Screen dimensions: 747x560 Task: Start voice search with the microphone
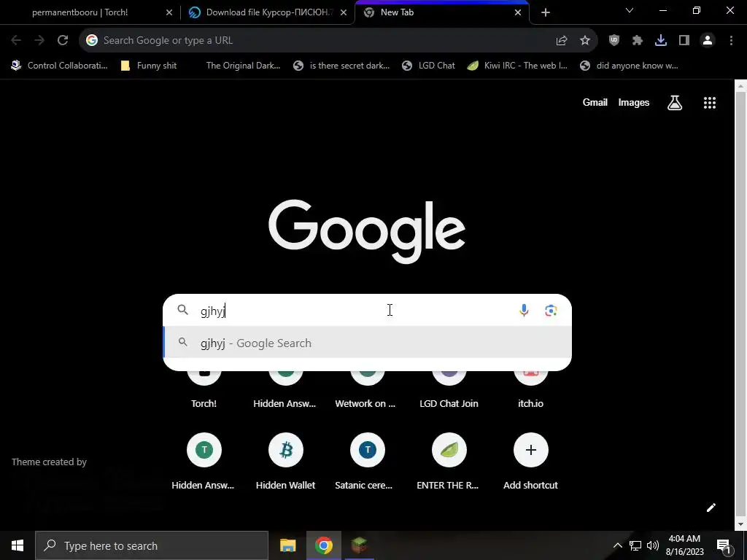524,311
